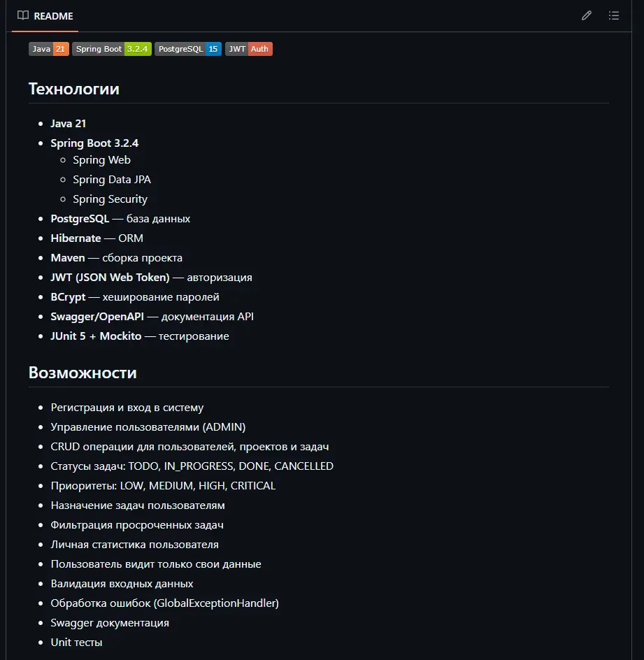
Task: Click the Возможности section heading
Action: coord(83,372)
